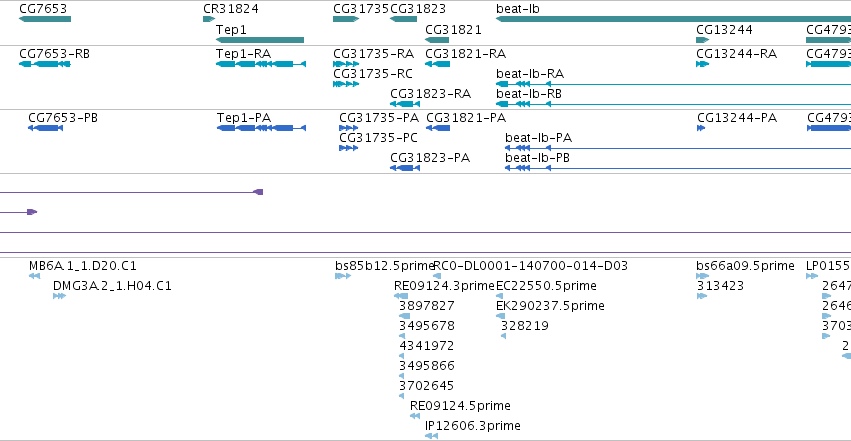
Task: Click protein beat-Ib-PB label
Action: click(x=537, y=158)
